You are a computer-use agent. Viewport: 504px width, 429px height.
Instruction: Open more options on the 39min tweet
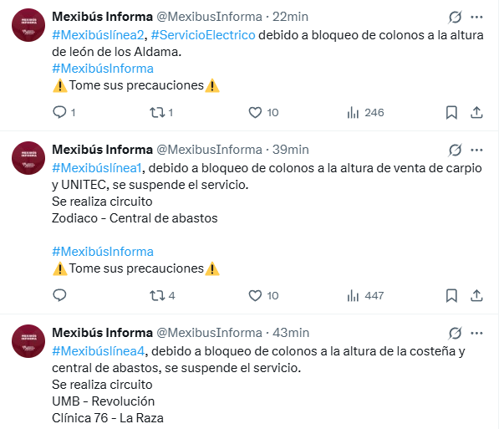point(477,150)
